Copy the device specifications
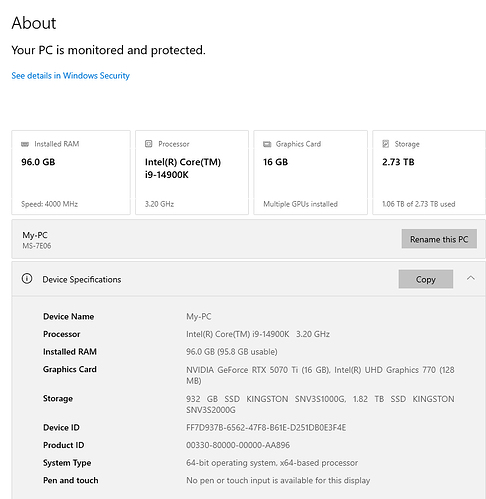This screenshot has width=486, height=499. click(x=426, y=279)
